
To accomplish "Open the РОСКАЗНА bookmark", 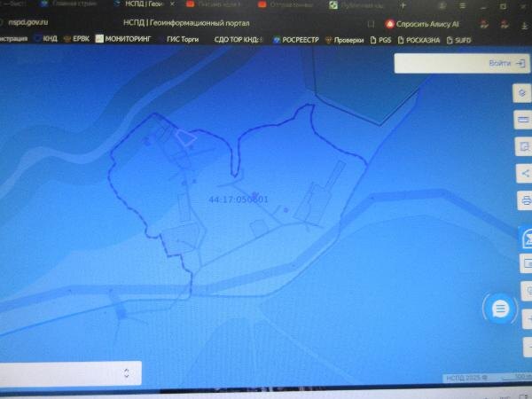I will (x=419, y=41).
